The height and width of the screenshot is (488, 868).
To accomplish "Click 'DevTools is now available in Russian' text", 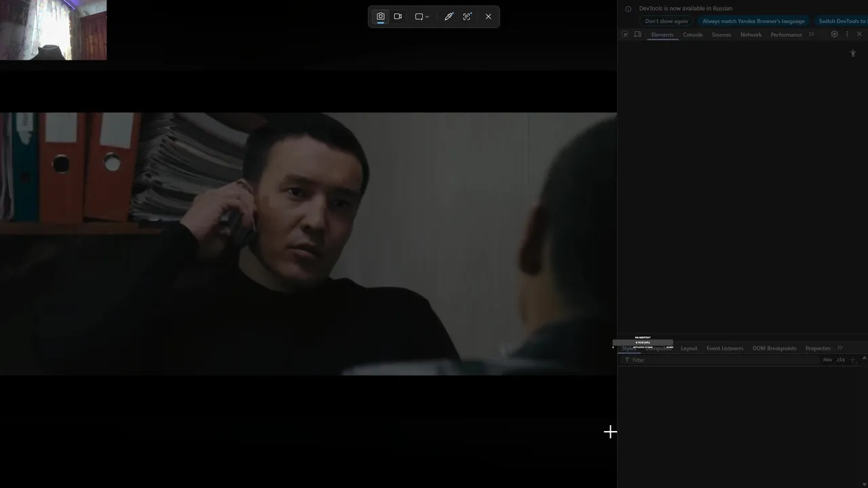I will pos(686,9).
